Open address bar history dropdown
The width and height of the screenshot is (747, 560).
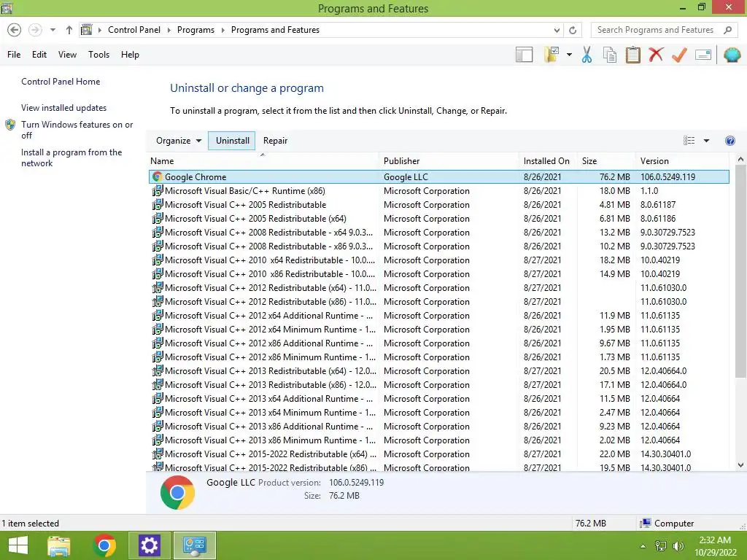tap(557, 30)
